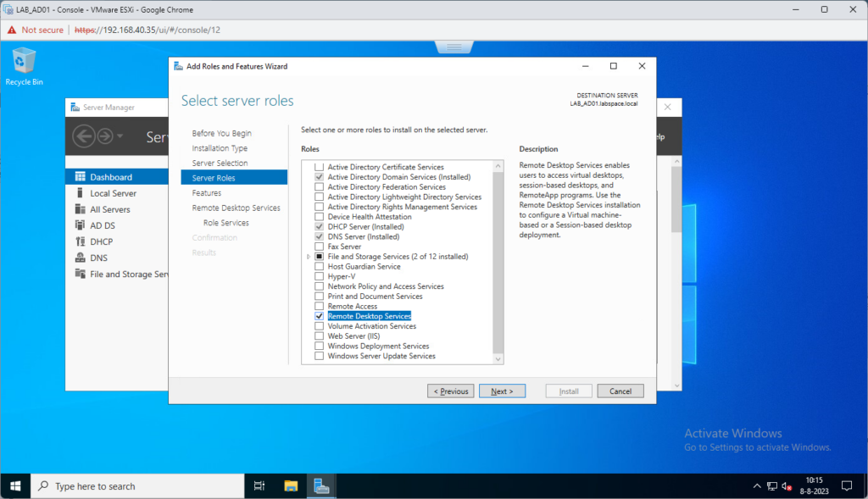Image resolution: width=868 pixels, height=499 pixels.
Task: Uncheck Remote Desktop Services role
Action: [x=319, y=317]
